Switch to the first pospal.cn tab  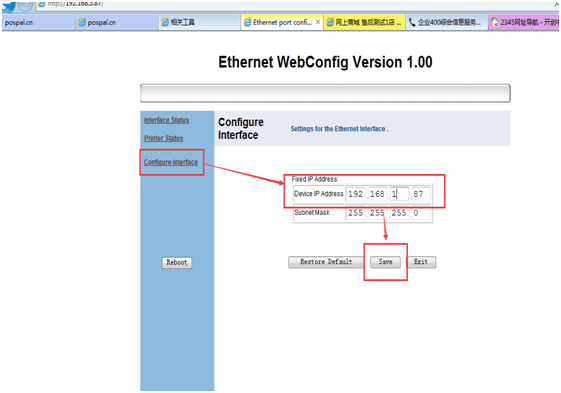[x=38, y=22]
